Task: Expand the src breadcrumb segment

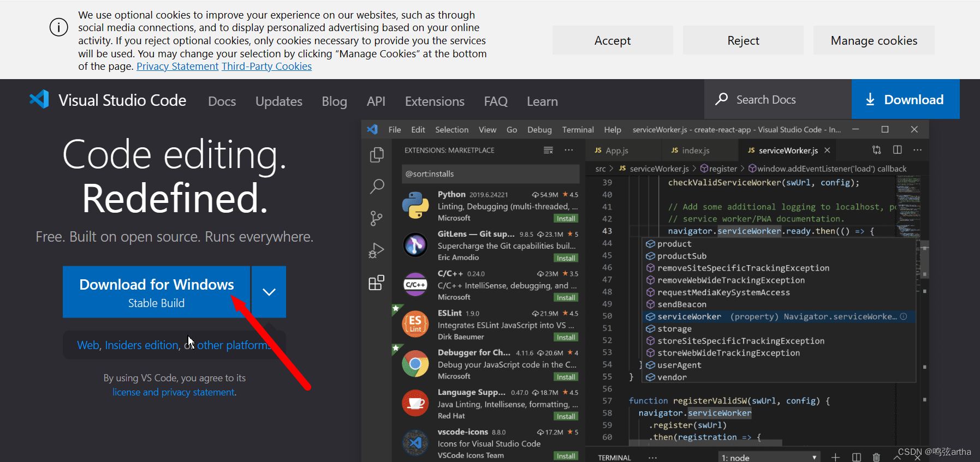Action: [601, 169]
